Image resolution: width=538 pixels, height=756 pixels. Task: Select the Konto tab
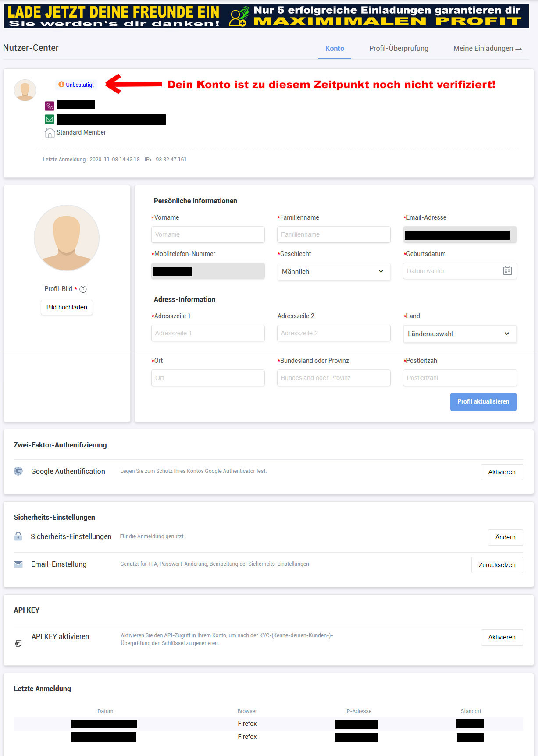[x=335, y=48]
